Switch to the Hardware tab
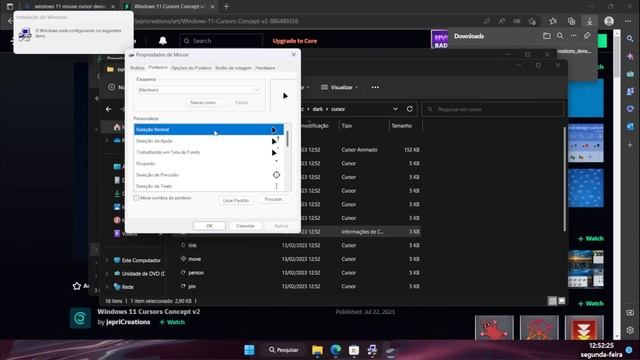Image resolution: width=640 pixels, height=360 pixels. [x=265, y=68]
